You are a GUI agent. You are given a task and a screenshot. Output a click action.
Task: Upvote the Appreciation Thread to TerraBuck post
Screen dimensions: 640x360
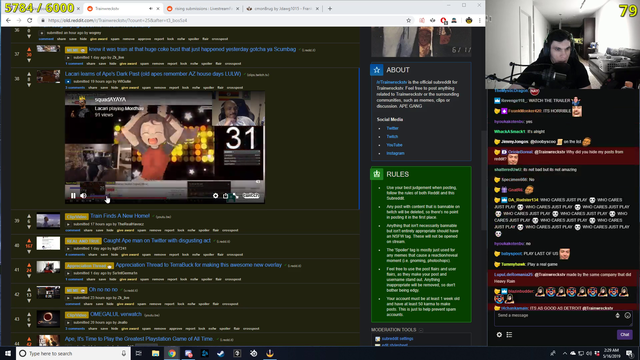(29, 265)
